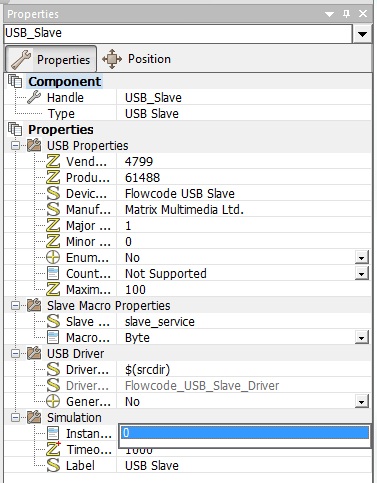The height and width of the screenshot is (483, 377).
Task: Click the Z icon next to Vendor ID
Action: 53,162
